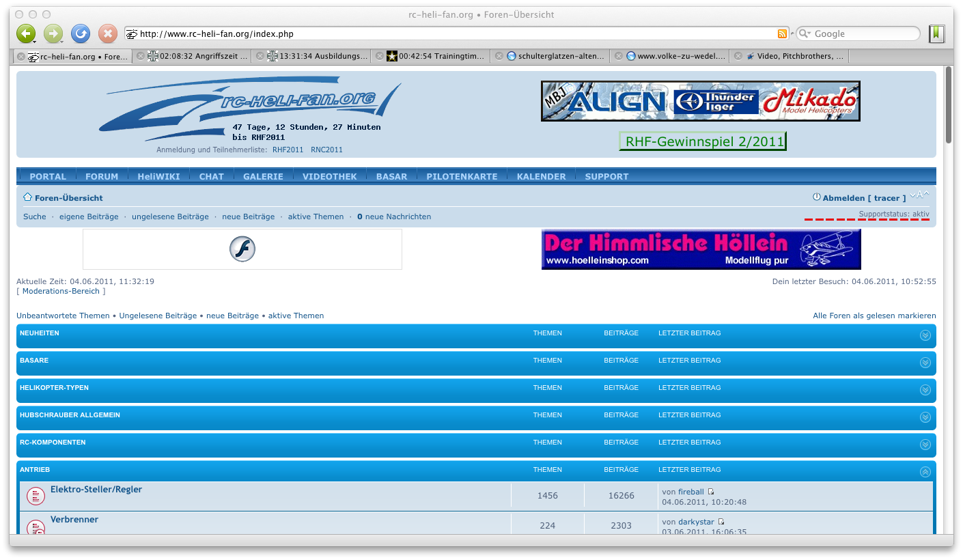The height and width of the screenshot is (560, 963).
Task: Stop loading with the red X button
Action: 108,33
